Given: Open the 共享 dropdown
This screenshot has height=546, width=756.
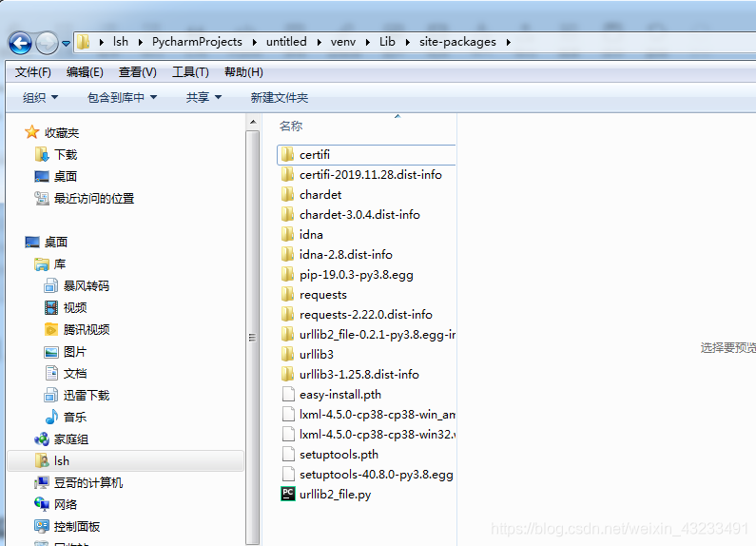Looking at the screenshot, I should click(x=204, y=98).
